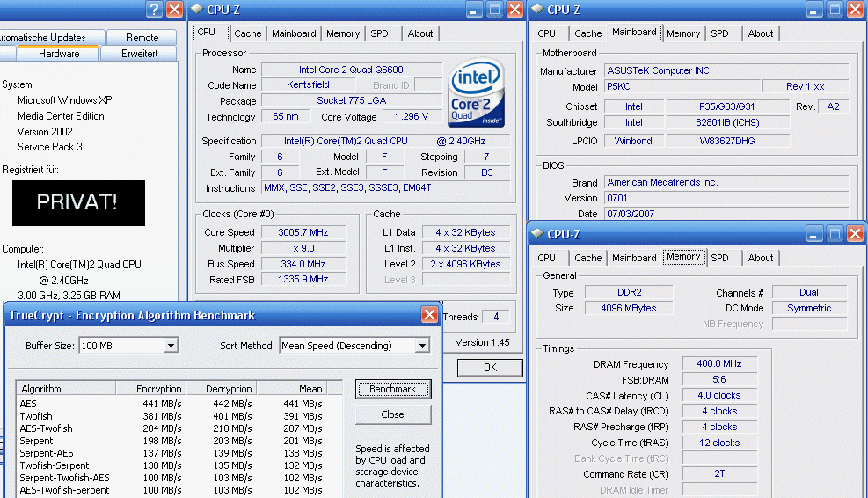Screen dimensions: 868x498
Task: Select SPD tab in the Memory window
Action: (719, 258)
